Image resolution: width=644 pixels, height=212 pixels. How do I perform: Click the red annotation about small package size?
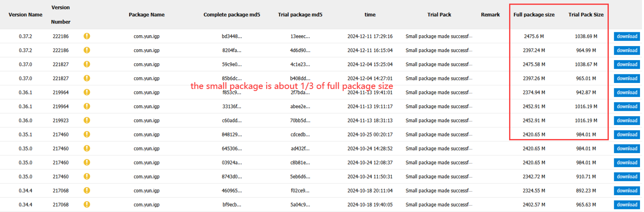(x=291, y=86)
